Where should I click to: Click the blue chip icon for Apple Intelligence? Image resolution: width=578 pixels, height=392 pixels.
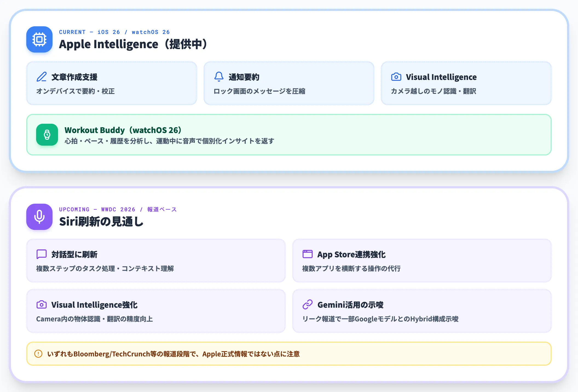click(x=39, y=39)
